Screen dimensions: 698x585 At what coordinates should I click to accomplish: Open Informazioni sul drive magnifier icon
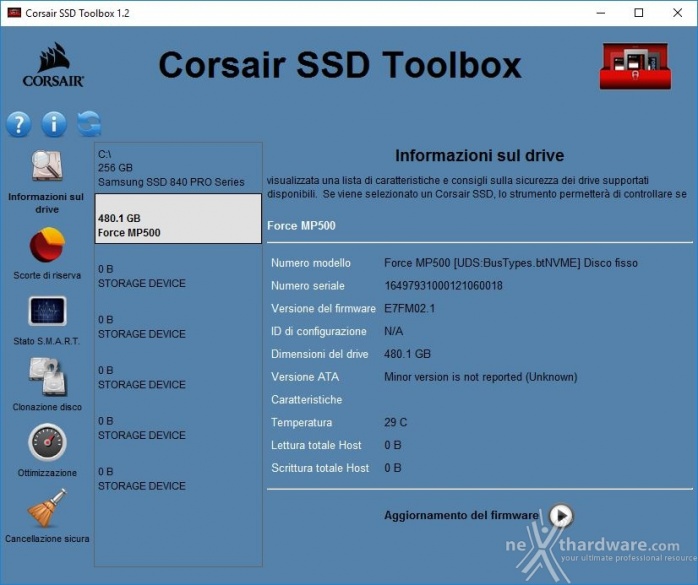coord(47,165)
